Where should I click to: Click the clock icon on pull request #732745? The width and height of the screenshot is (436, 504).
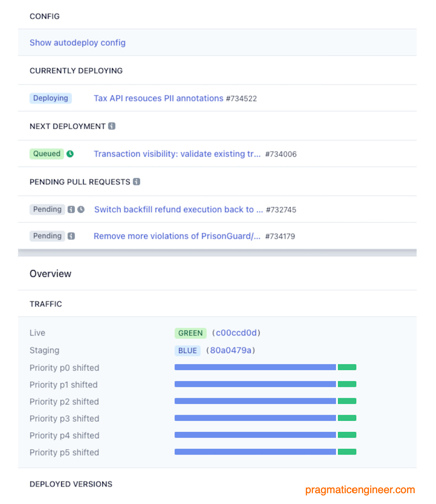point(80,209)
